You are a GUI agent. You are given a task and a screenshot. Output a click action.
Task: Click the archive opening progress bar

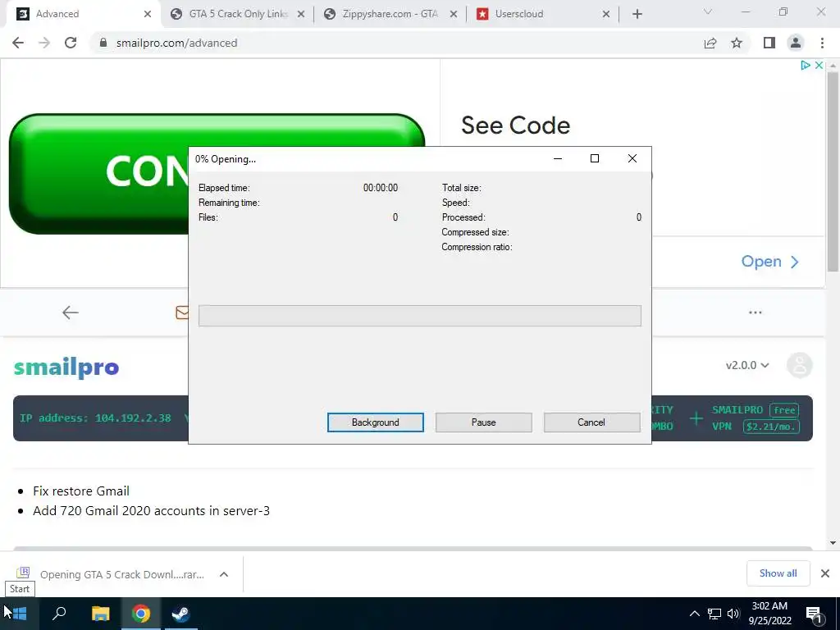click(419, 316)
